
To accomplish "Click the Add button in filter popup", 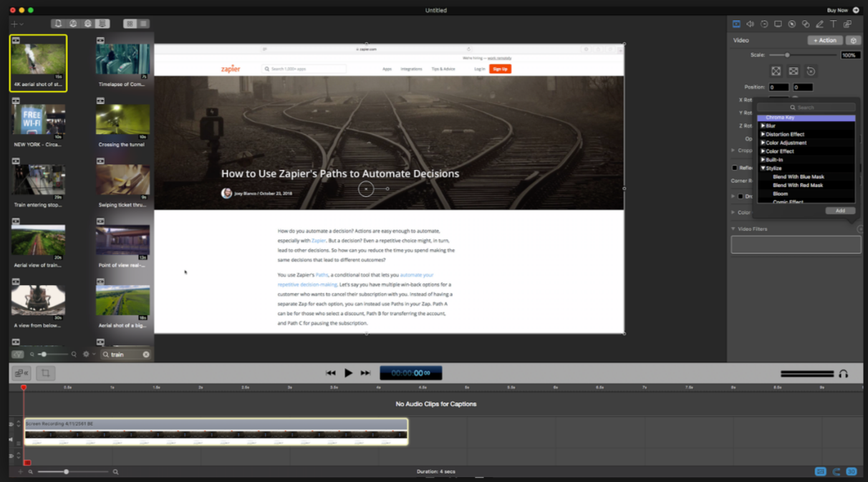I will 840,211.
